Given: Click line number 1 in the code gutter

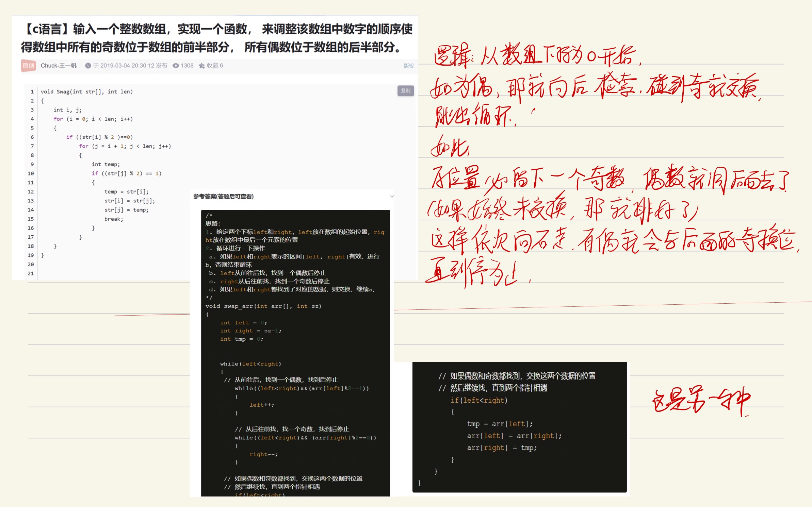Looking at the screenshot, I should pyautogui.click(x=32, y=91).
